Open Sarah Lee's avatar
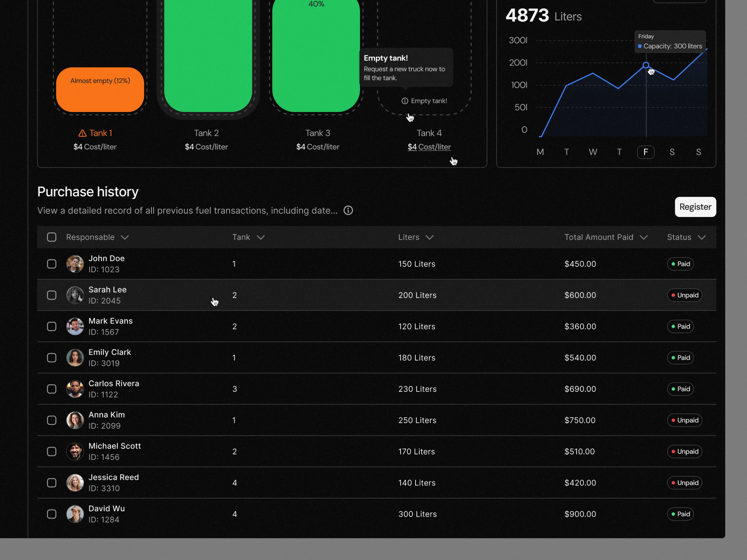The image size is (747, 560). pos(75,295)
